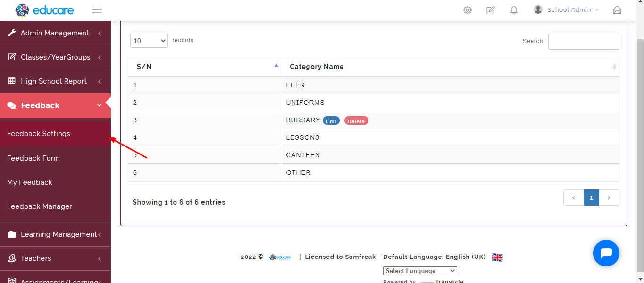
Task: Select page 1 in pagination
Action: [591, 197]
